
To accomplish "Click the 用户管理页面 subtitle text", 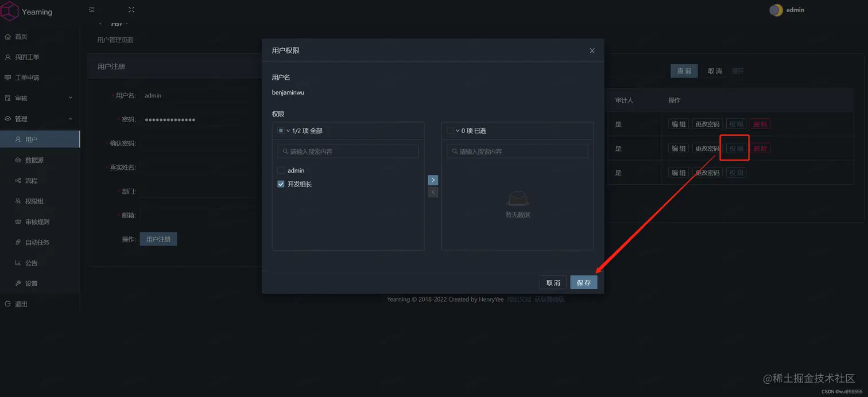I will tap(115, 40).
